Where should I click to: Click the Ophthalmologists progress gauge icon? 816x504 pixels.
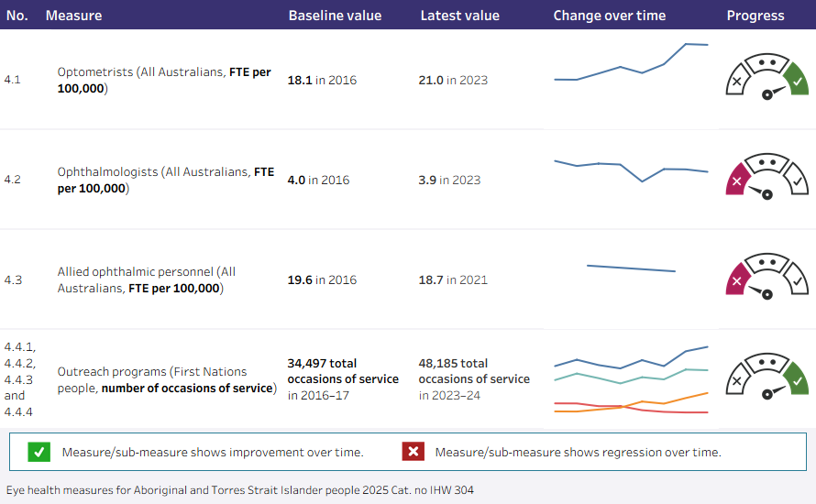(767, 176)
